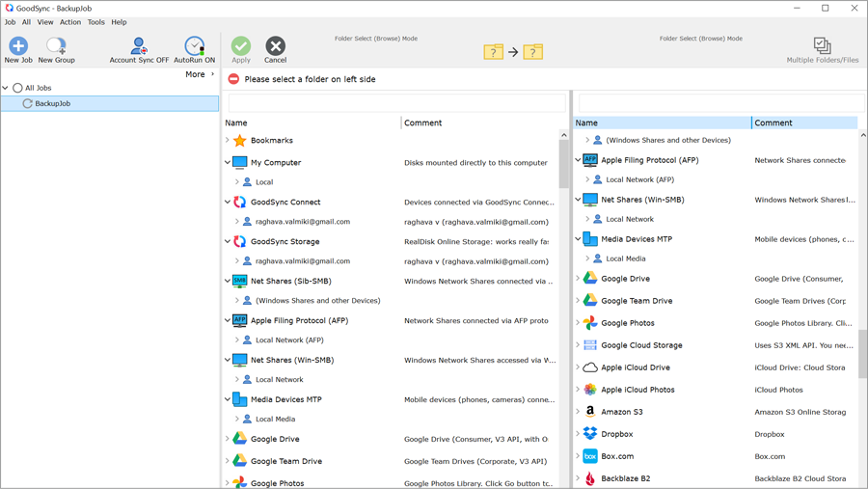Open the All menu
Image resolution: width=868 pixels, height=489 pixels.
(x=26, y=22)
